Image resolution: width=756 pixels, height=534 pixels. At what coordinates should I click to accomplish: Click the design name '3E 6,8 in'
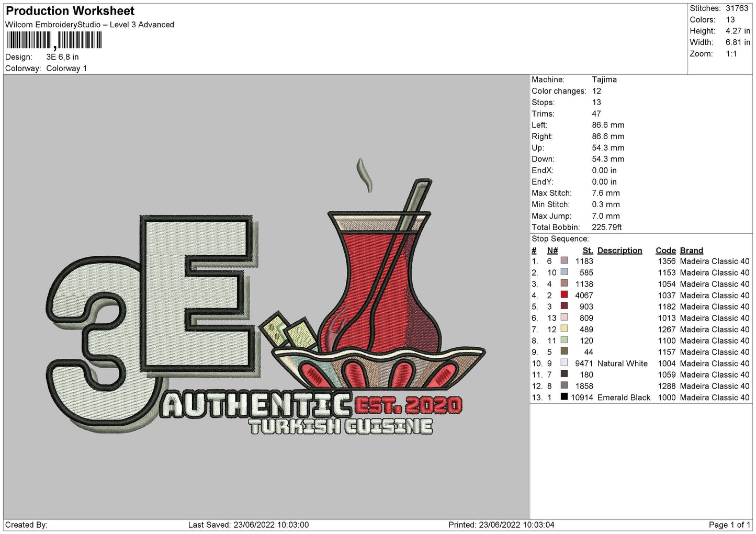62,57
